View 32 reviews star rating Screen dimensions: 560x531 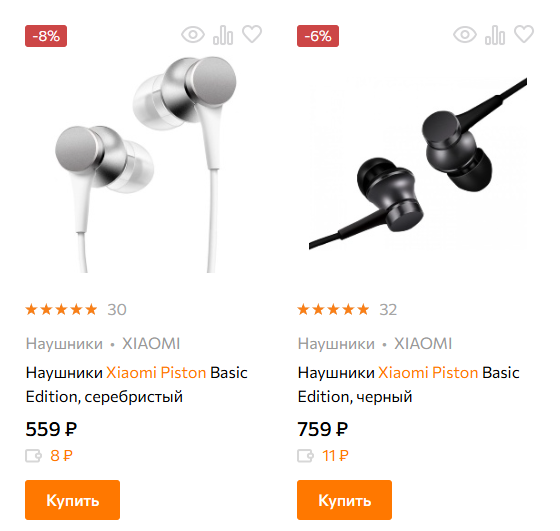(347, 310)
